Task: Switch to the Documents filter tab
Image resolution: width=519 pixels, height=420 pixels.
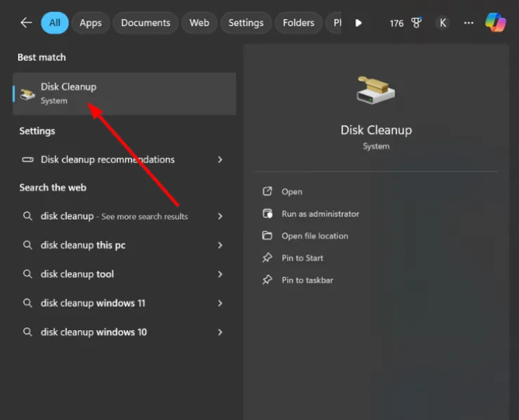Action: point(145,23)
